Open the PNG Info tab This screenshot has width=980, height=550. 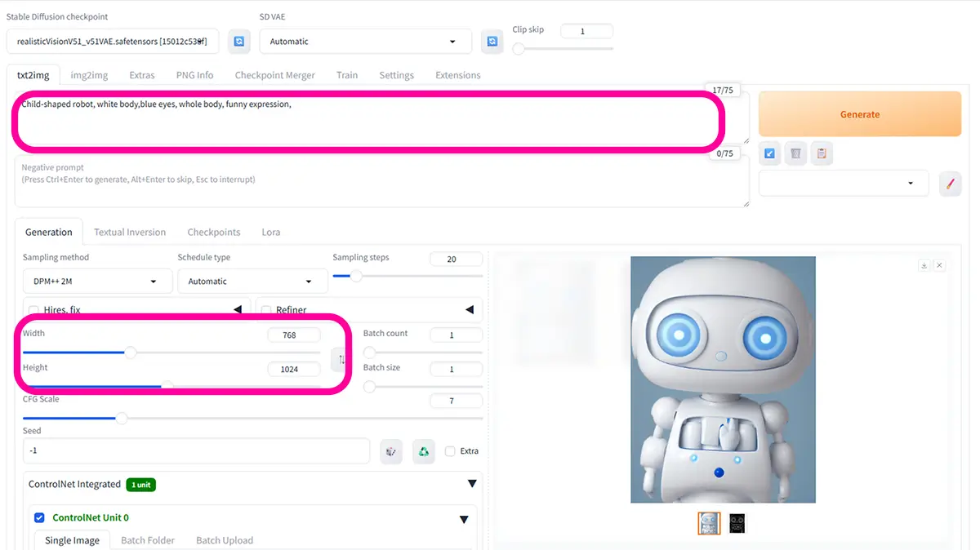[194, 75]
